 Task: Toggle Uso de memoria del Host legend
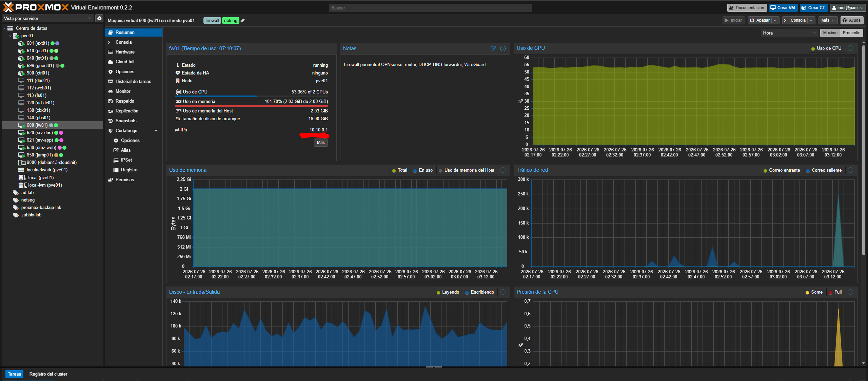click(467, 170)
